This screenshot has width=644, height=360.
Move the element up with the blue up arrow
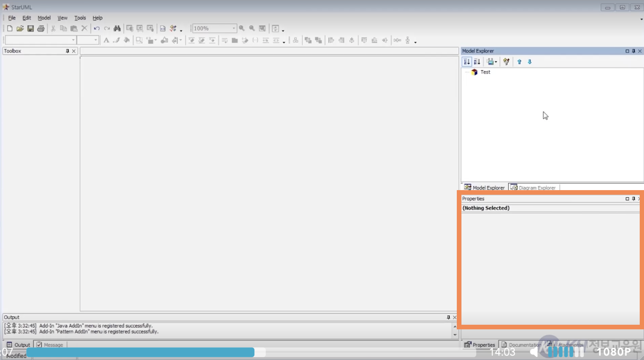click(519, 62)
